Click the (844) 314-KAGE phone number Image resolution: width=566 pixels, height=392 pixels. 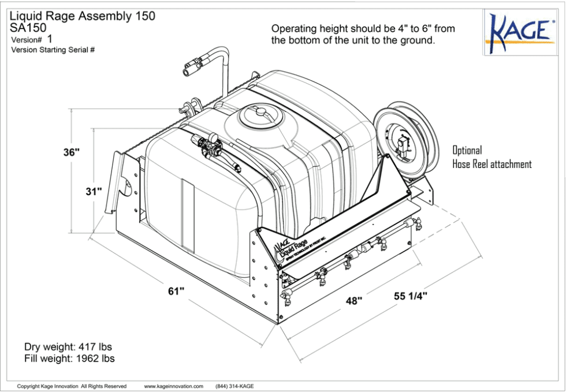click(x=234, y=386)
